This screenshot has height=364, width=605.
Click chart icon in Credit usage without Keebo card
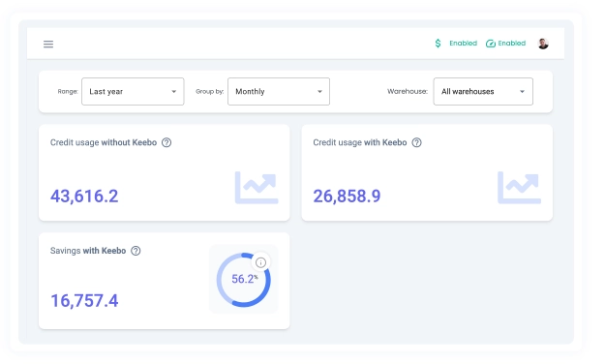pyautogui.click(x=257, y=188)
